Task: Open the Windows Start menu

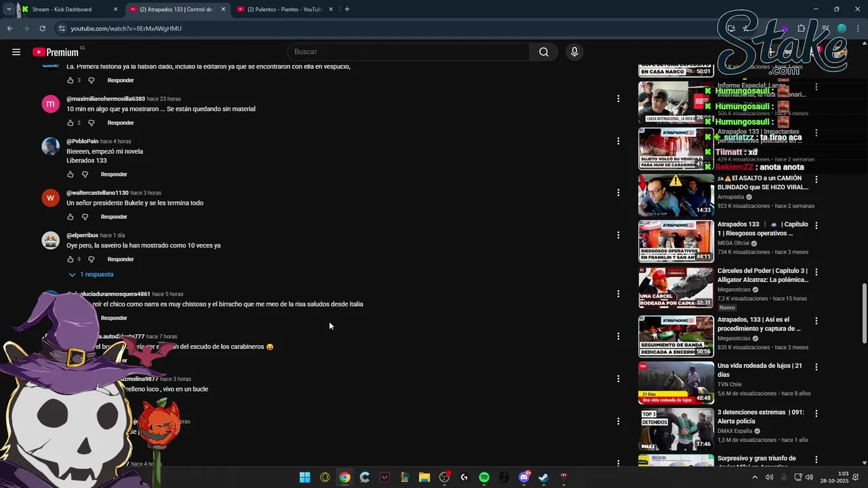Action: tap(305, 477)
